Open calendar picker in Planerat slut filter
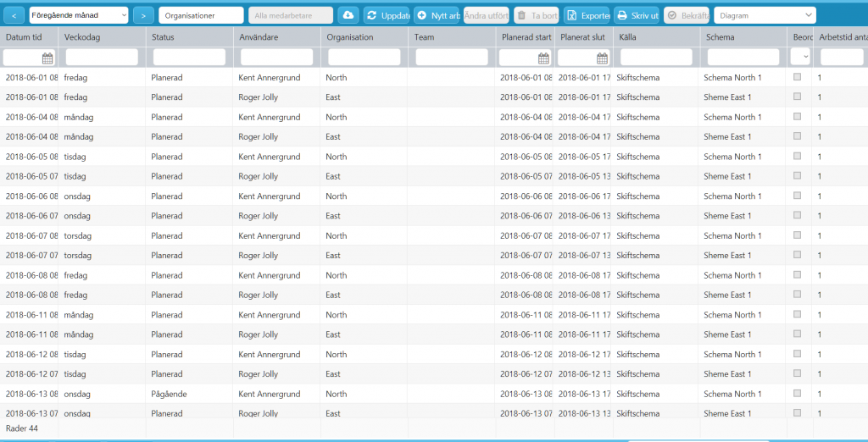This screenshot has width=868, height=442. (x=603, y=58)
